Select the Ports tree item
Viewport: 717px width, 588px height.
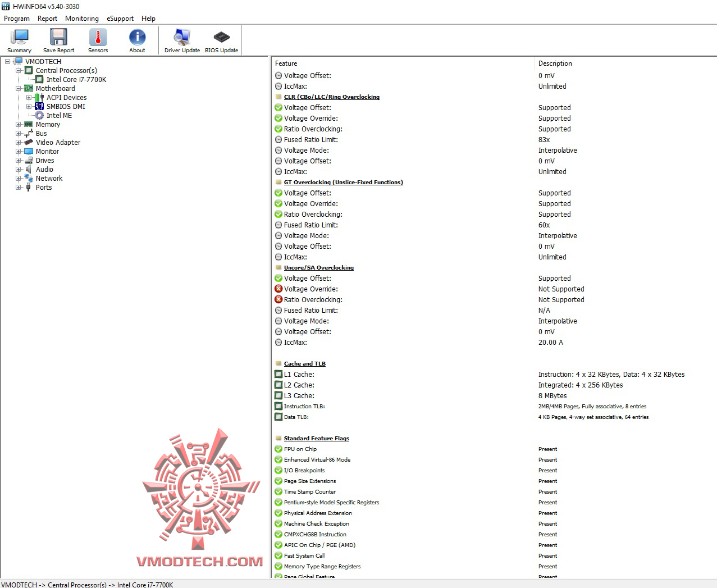click(44, 188)
